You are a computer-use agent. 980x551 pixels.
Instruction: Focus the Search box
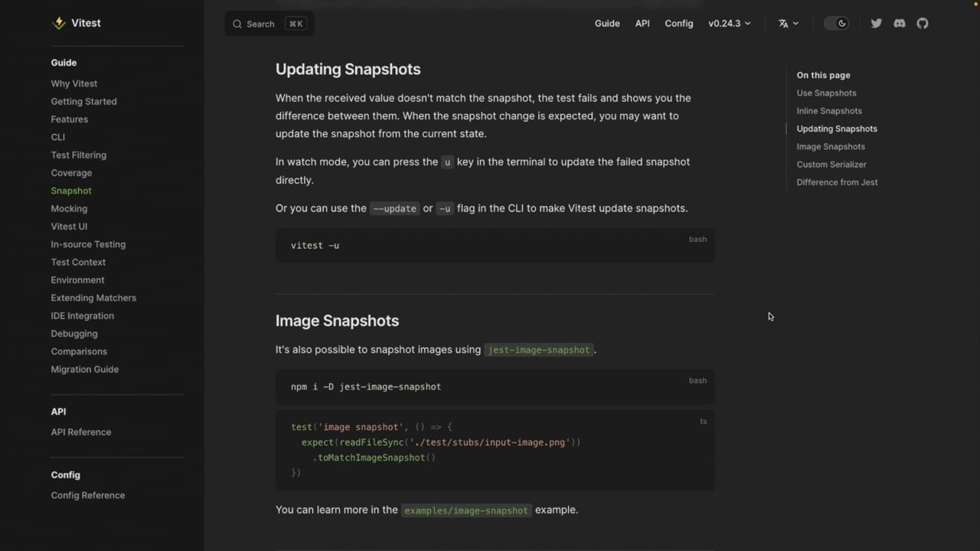click(x=269, y=24)
